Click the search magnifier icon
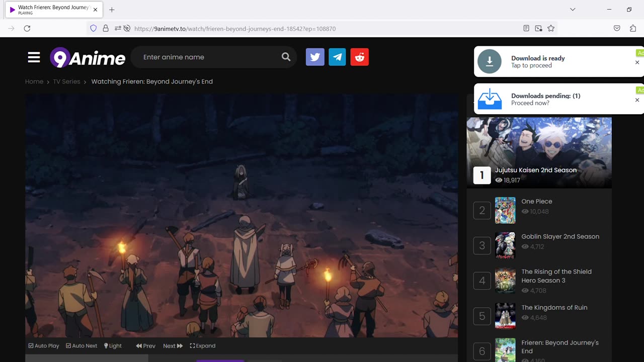 (x=286, y=57)
